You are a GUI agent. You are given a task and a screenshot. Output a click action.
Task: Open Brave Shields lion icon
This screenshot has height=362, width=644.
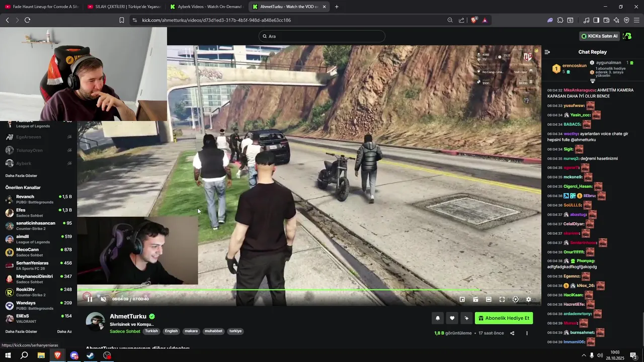474,20
